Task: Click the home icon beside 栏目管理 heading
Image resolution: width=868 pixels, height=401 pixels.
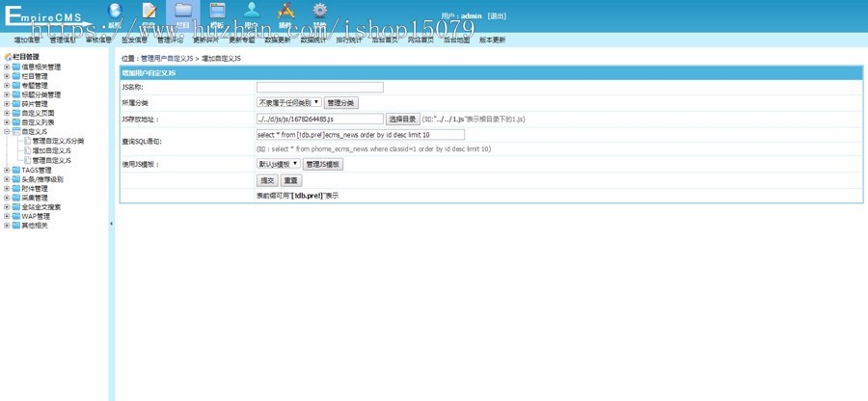Action: [x=8, y=57]
